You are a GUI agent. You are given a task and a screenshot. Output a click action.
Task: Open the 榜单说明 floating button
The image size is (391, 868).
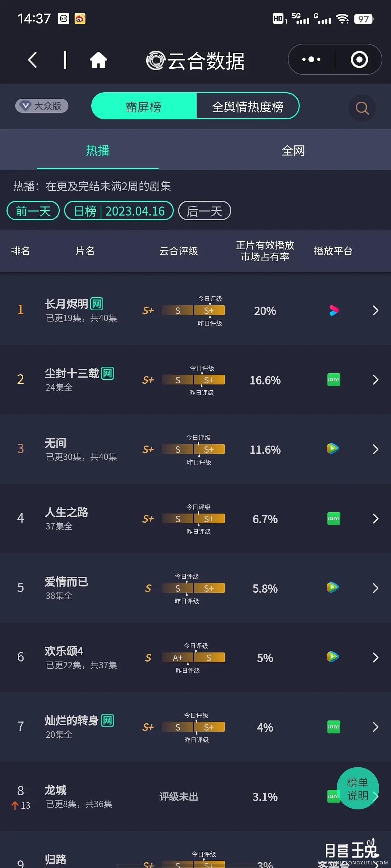coord(358,789)
